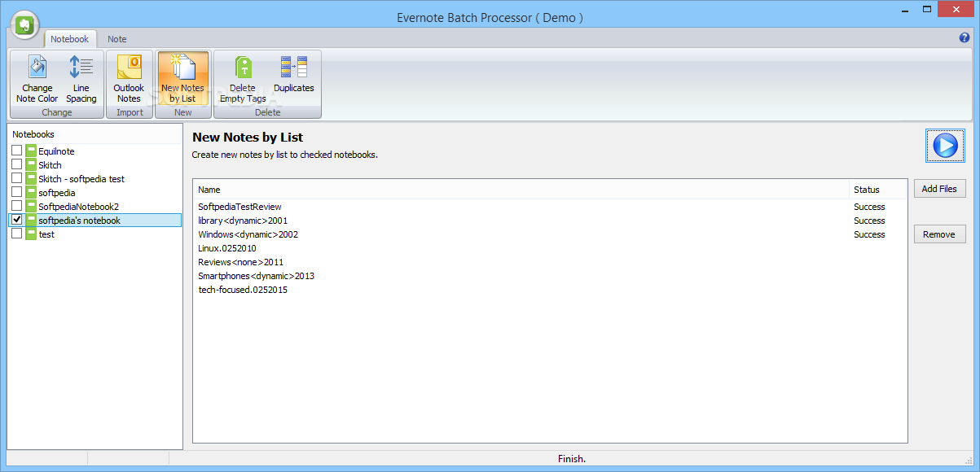Click the Finish. status bar message
The height and width of the screenshot is (472, 980).
pyautogui.click(x=572, y=459)
